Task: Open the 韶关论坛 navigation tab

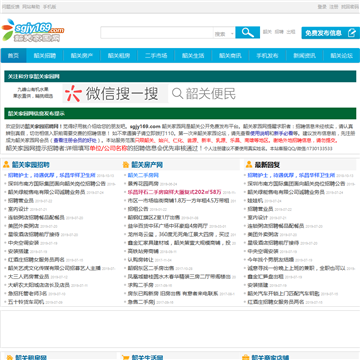Action: (341, 56)
